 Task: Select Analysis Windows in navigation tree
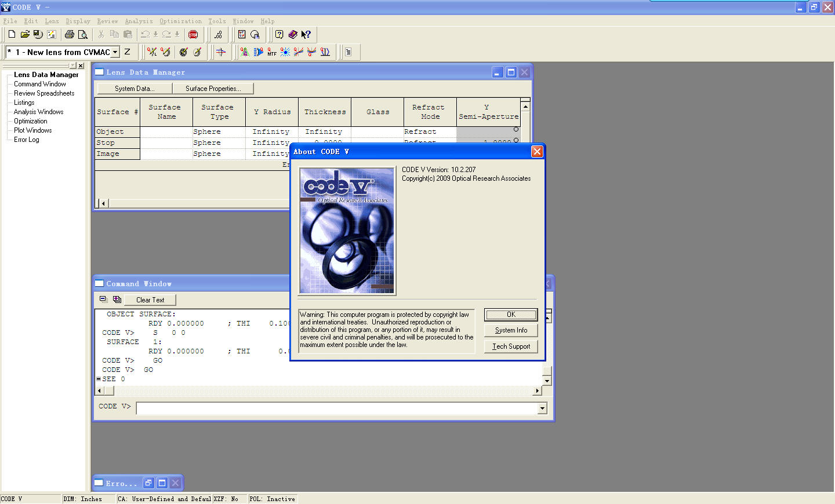click(39, 112)
